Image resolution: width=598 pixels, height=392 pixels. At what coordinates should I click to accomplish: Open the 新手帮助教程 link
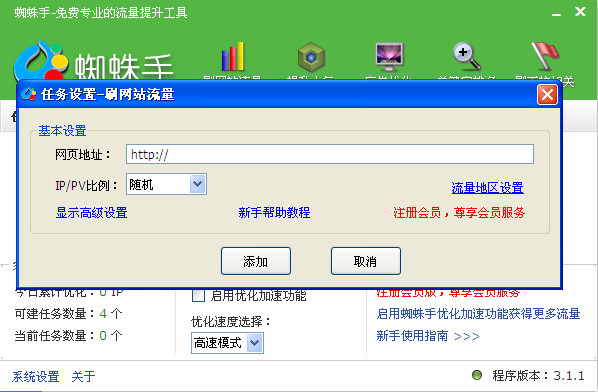pos(274,212)
